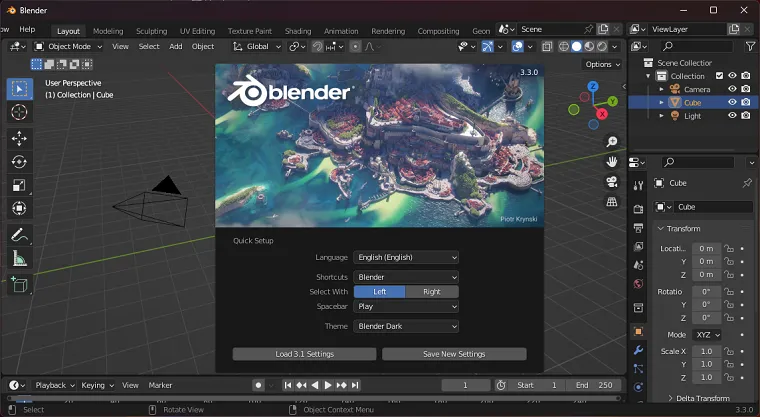The image size is (760, 417).
Task: Hide Cube in viewport eye icon
Action: [x=732, y=102]
